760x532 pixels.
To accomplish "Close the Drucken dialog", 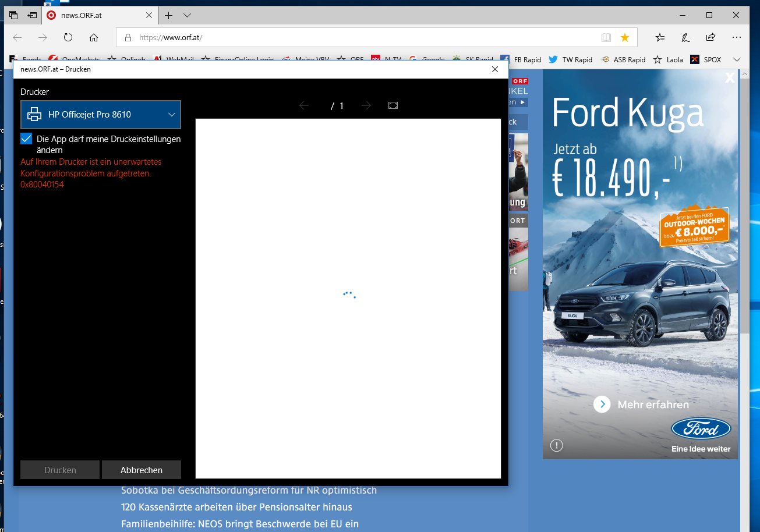I will (x=495, y=69).
